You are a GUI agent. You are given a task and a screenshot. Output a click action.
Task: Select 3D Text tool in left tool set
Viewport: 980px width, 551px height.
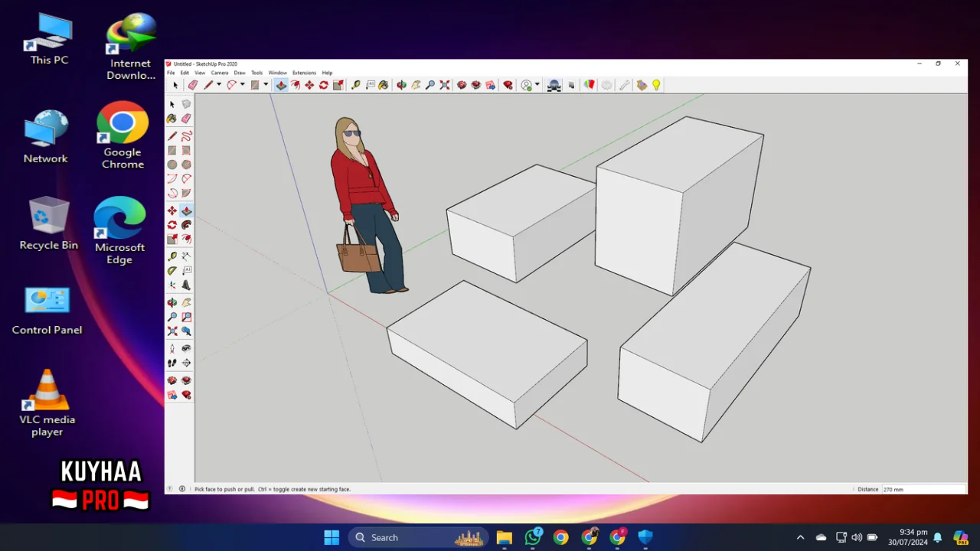(186, 285)
